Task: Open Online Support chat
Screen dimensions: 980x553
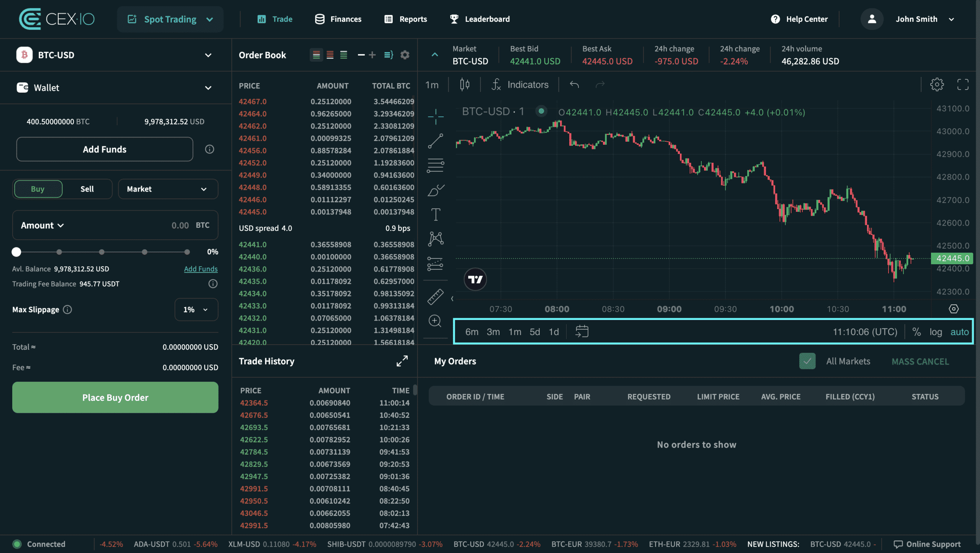Action: coord(927,544)
